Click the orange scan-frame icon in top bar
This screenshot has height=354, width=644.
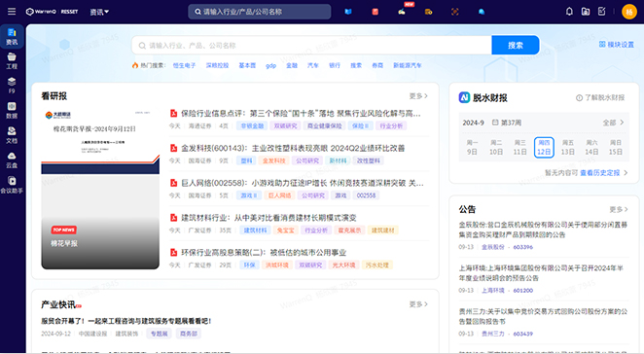454,12
